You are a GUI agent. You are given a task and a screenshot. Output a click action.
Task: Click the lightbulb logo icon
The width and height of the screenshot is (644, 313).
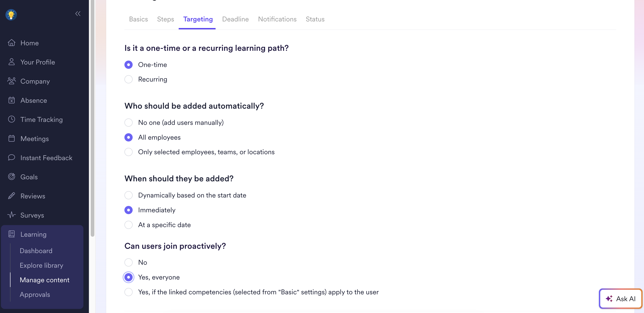click(x=11, y=15)
